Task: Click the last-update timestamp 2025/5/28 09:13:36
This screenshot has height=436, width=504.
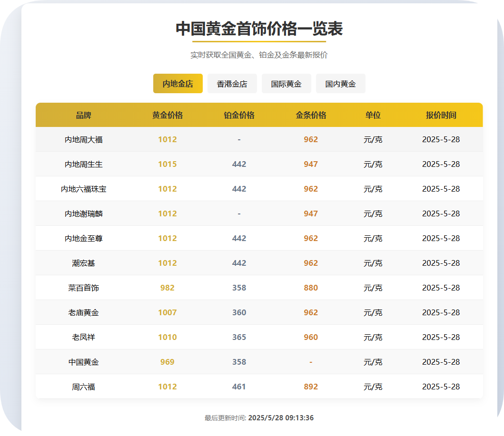Action: coord(281,418)
